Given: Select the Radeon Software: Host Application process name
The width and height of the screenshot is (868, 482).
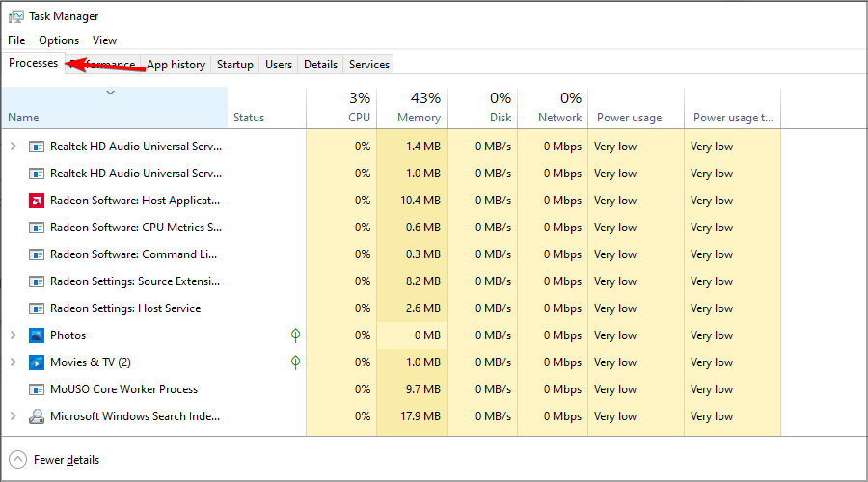Looking at the screenshot, I should pyautogui.click(x=135, y=201).
